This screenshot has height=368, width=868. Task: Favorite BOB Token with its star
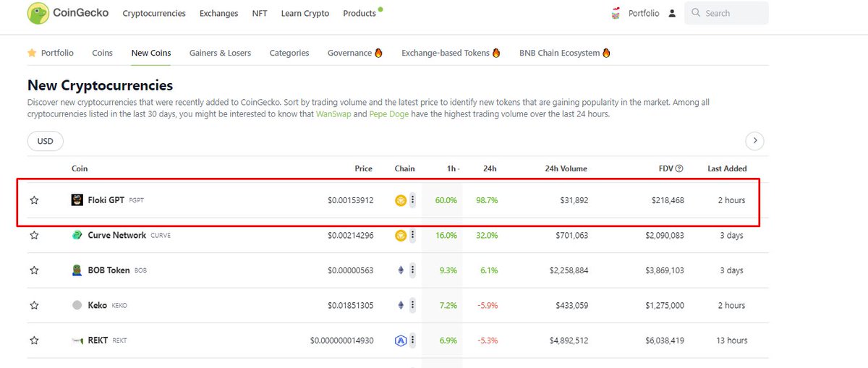click(34, 270)
